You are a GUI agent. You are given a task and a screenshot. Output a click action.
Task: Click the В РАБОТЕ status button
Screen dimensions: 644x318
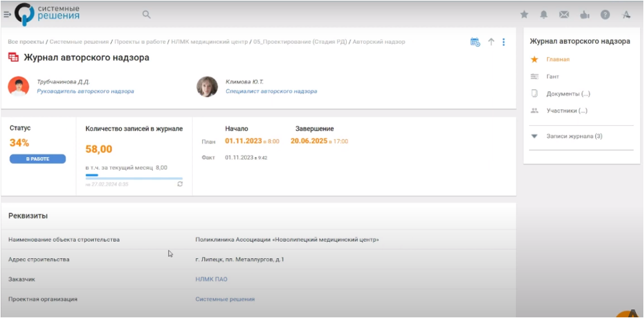[38, 159]
